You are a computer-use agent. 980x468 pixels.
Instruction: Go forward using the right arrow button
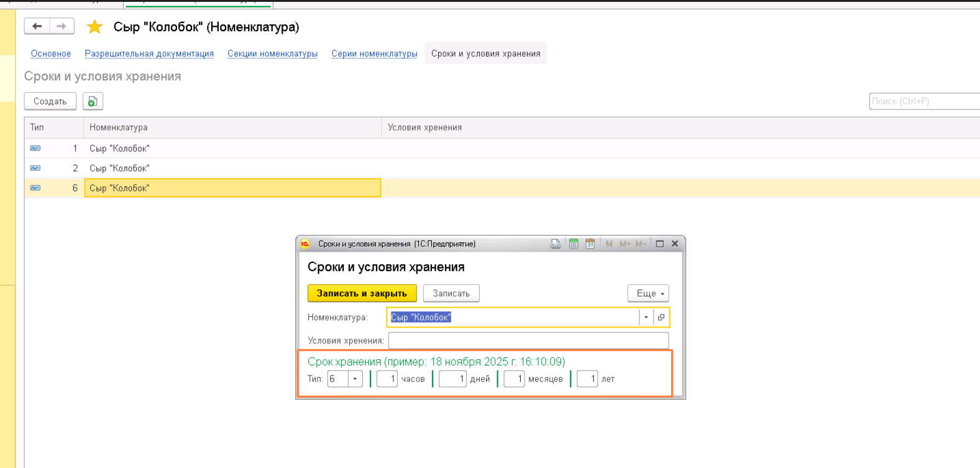(62, 26)
